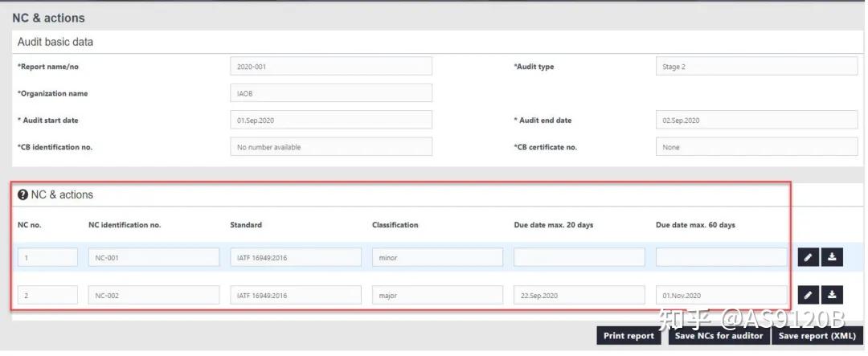Click the edit pencil icon for NC-002
Image resolution: width=868 pixels, height=356 pixels.
[x=809, y=295]
